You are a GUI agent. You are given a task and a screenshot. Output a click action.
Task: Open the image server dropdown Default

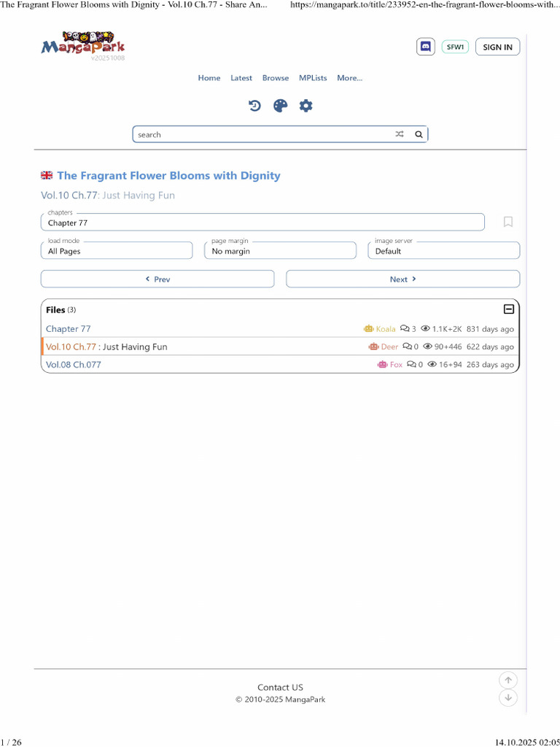tap(444, 251)
